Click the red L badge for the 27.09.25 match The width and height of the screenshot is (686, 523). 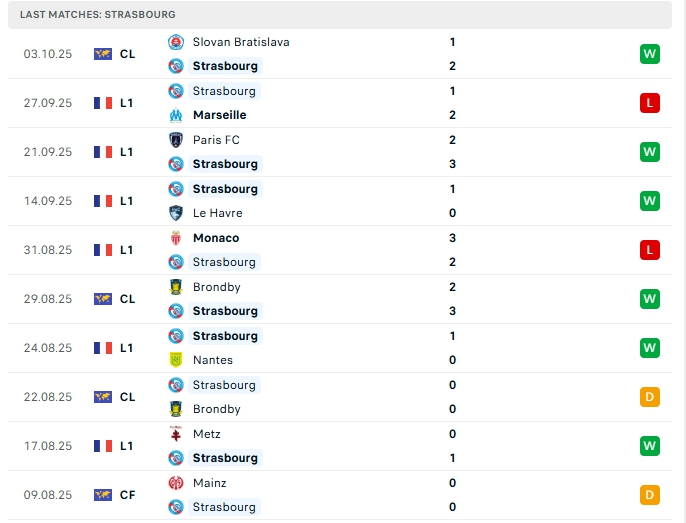(x=650, y=103)
